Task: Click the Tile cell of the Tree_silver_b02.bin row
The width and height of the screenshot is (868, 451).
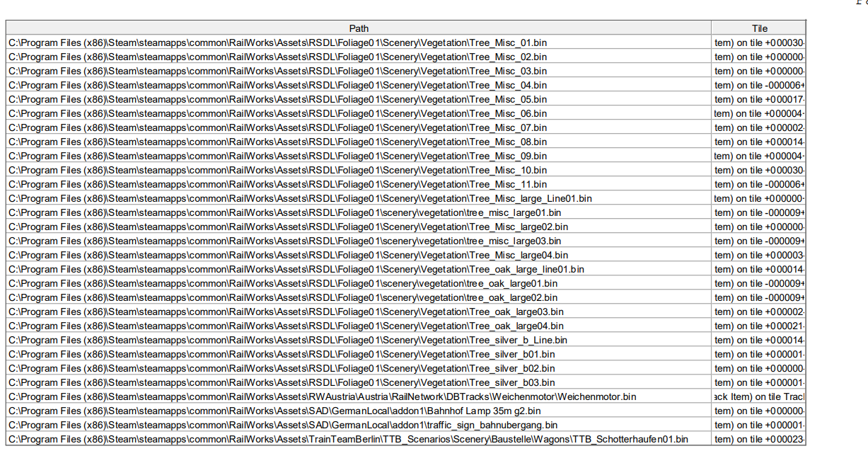Action: (759, 368)
